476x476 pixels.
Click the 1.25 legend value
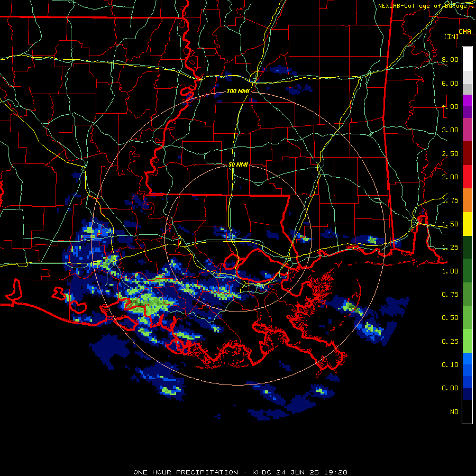(450, 248)
